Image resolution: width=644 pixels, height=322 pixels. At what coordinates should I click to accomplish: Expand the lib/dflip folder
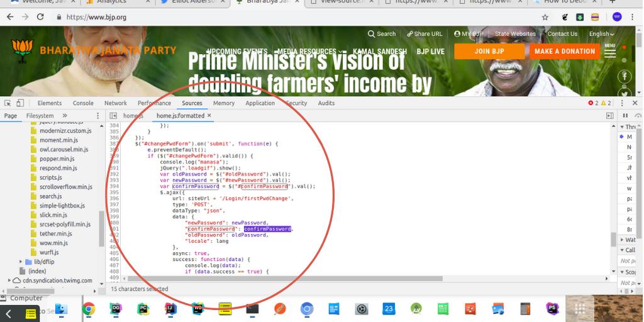[21, 262]
